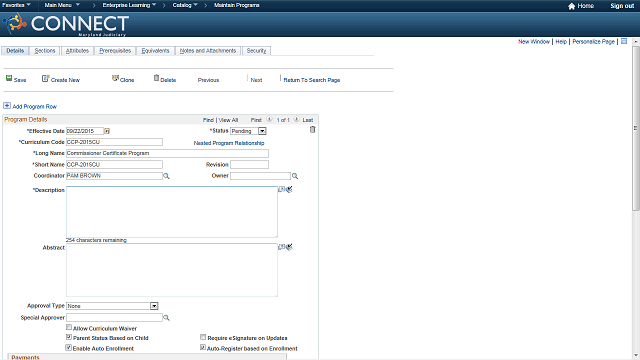Click the Add Program Row plus icon
The height and width of the screenshot is (360, 640).
(7, 106)
